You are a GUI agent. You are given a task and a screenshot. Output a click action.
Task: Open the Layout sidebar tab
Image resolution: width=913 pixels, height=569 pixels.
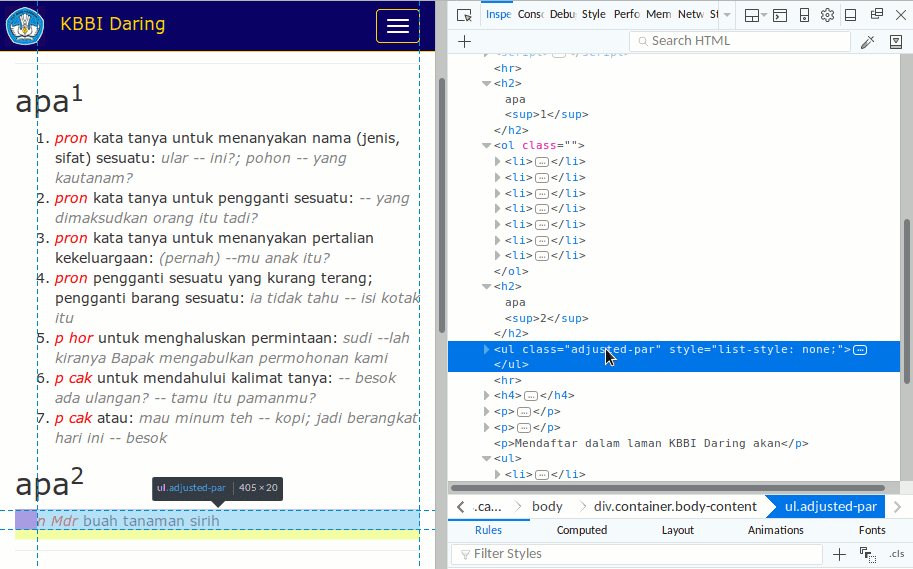click(x=677, y=530)
